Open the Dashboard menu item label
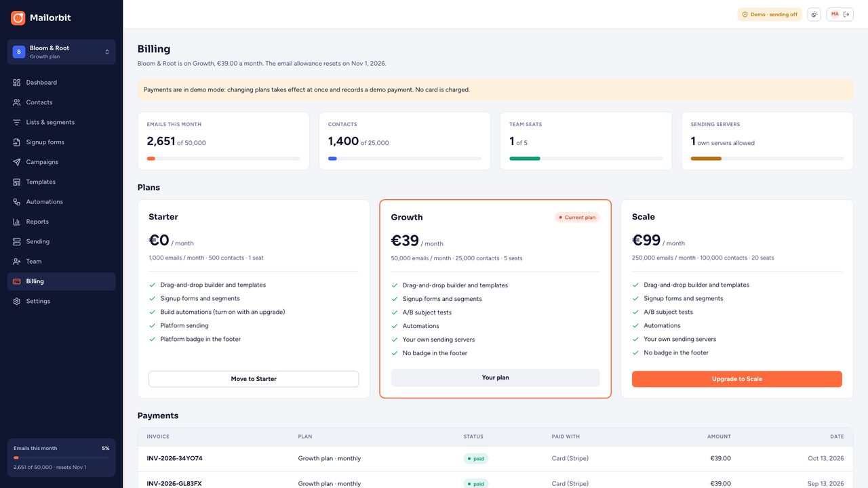This screenshot has height=488, width=868. pyautogui.click(x=41, y=83)
